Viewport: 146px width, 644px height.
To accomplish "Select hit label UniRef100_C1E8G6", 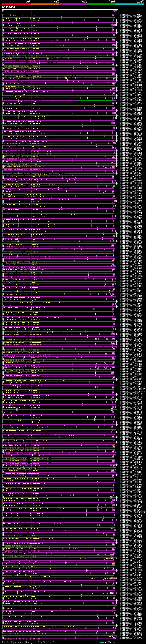I will (131, 352).
